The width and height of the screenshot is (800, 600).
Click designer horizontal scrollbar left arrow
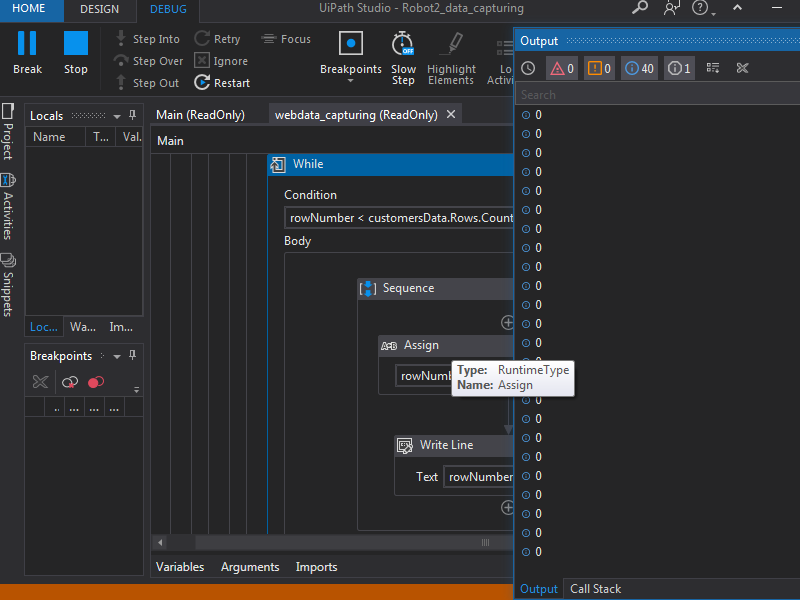[x=160, y=542]
